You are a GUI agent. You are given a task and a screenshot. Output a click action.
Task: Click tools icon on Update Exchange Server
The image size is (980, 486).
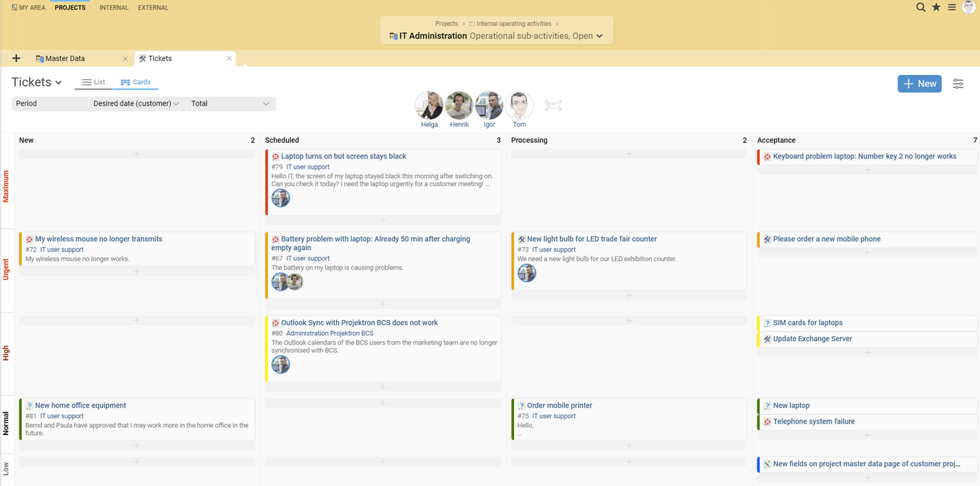pyautogui.click(x=767, y=339)
